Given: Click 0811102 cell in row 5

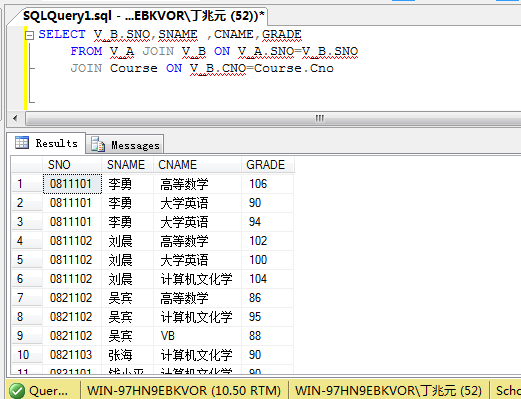Looking at the screenshot, I should 72,260.
